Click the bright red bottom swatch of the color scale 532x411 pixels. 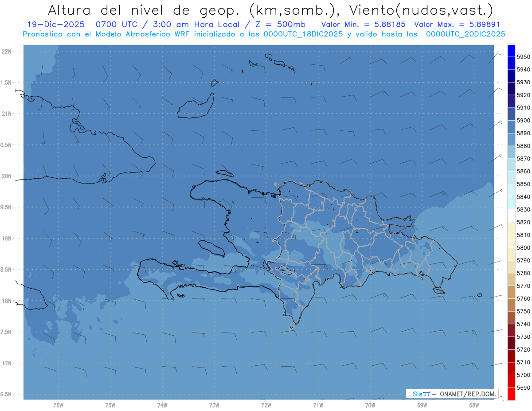tap(511, 394)
